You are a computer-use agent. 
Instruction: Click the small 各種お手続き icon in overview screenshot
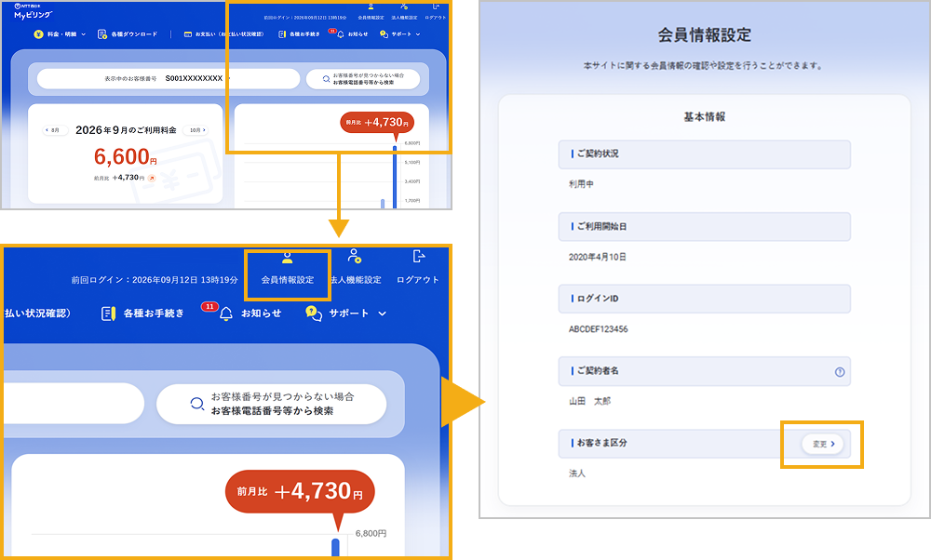coord(282,34)
